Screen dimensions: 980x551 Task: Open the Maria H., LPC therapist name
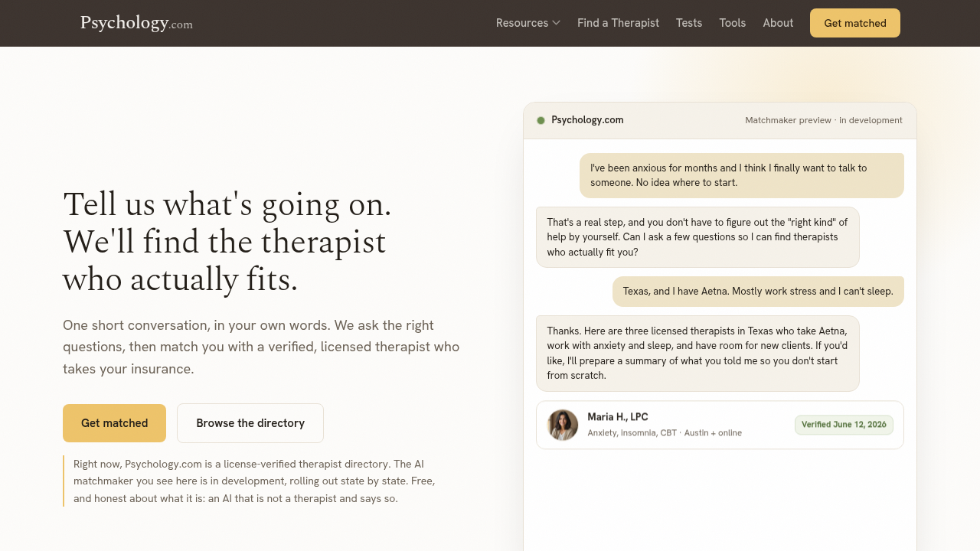[618, 417]
